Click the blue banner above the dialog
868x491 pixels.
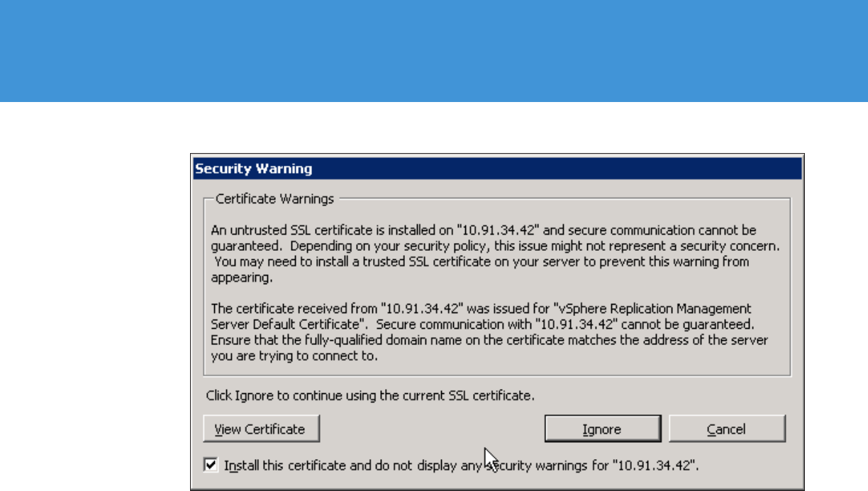pyautogui.click(x=434, y=51)
